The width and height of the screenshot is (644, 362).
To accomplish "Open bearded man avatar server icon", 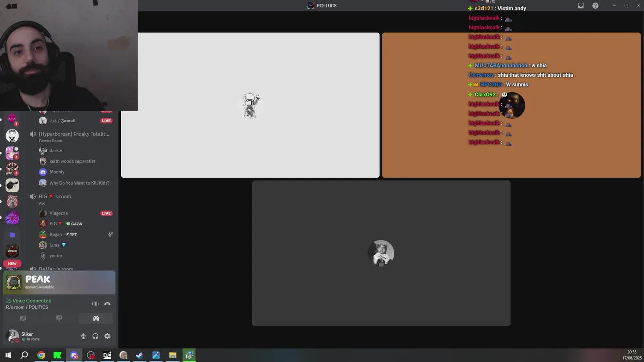I will (x=12, y=136).
